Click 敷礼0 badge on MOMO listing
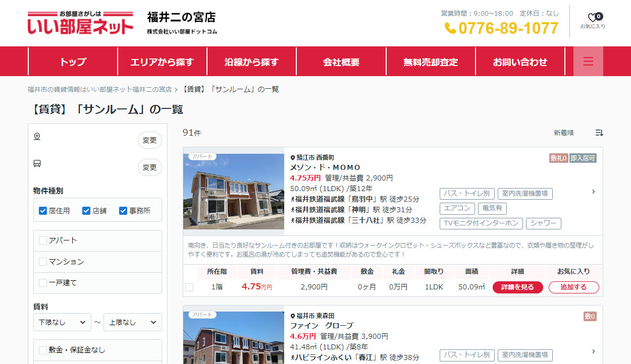The height and width of the screenshot is (364, 631). [x=559, y=158]
